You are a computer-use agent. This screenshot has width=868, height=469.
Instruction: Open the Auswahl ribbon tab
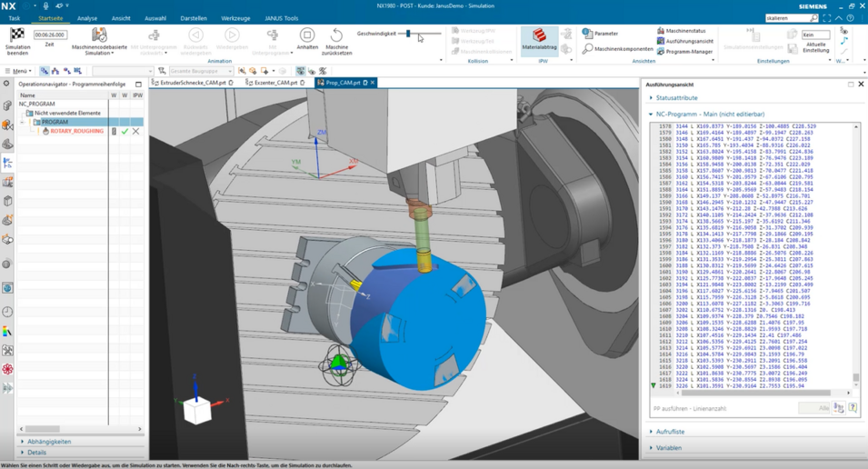click(x=155, y=18)
